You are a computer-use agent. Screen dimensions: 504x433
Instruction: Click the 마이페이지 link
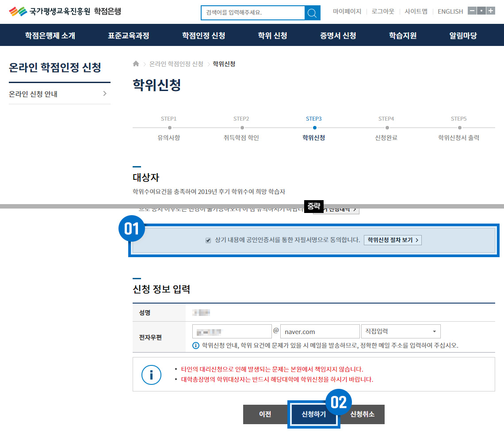coord(347,11)
